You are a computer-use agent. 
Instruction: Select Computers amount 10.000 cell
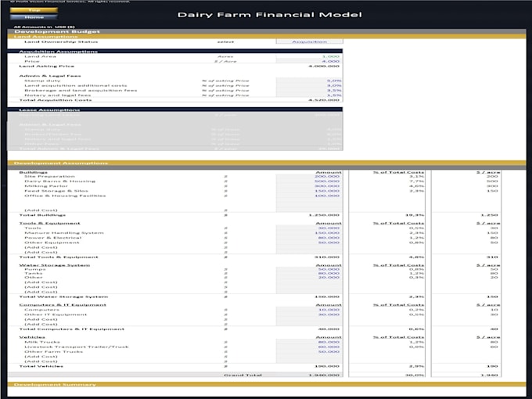[310, 310]
